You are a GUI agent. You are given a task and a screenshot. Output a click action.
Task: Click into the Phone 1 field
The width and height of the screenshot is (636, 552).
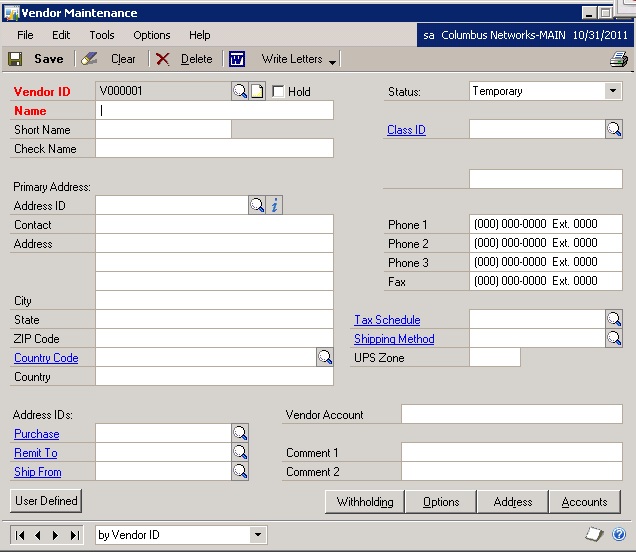[546, 224]
